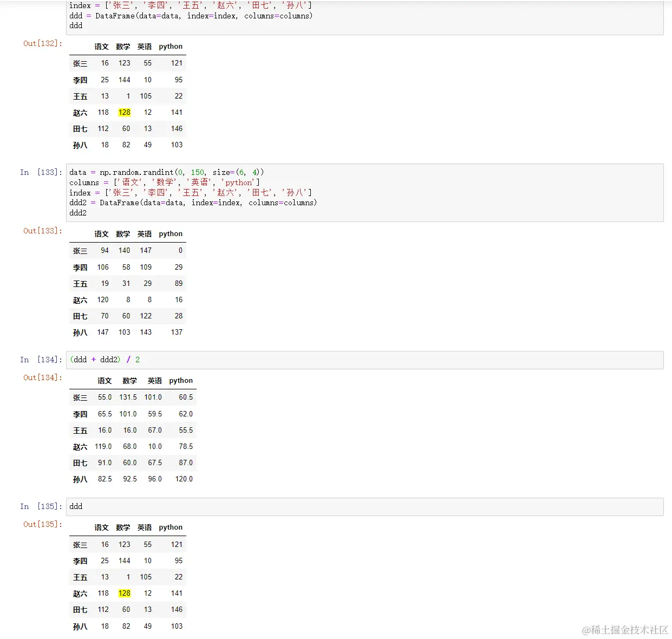The image size is (672, 639).
Task: Click value 89 in Out[133] 王五 row
Action: (179, 283)
